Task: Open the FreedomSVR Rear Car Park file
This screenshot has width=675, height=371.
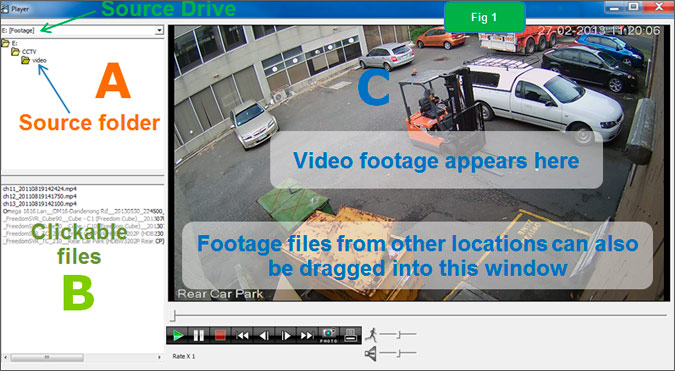Action: tap(83, 241)
